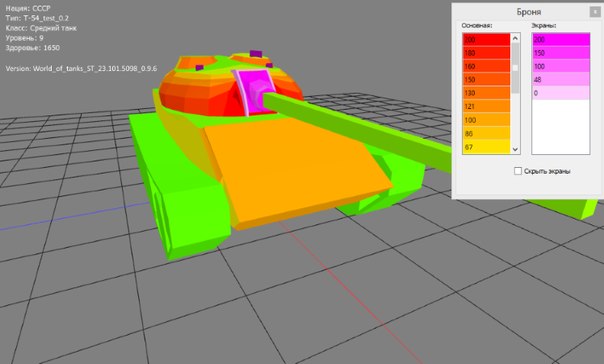The width and height of the screenshot is (604, 364).
Task: Click the down arrow of the Основная list scrollbar
Action: 515,149
